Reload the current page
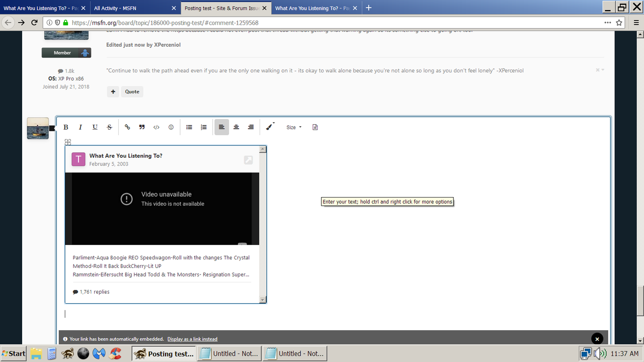644x362 pixels. click(x=34, y=23)
